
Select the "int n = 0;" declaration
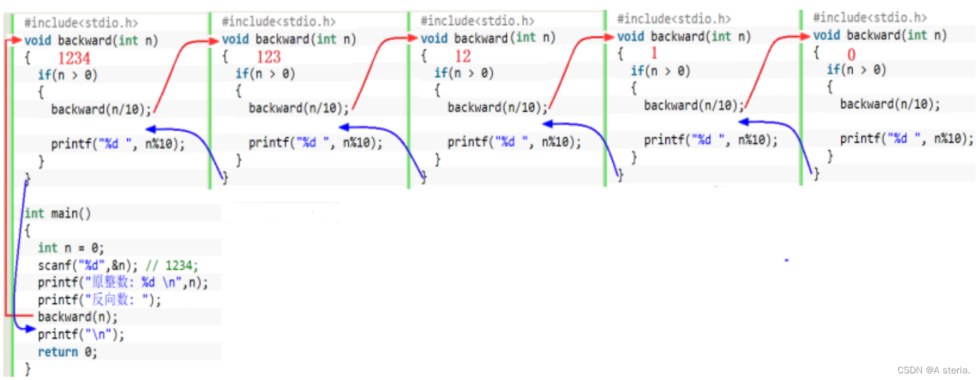click(x=71, y=248)
